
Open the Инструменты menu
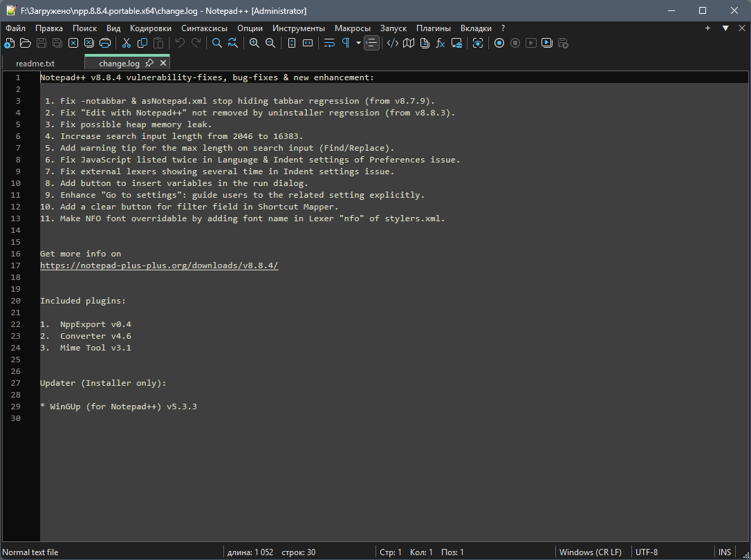299,28
